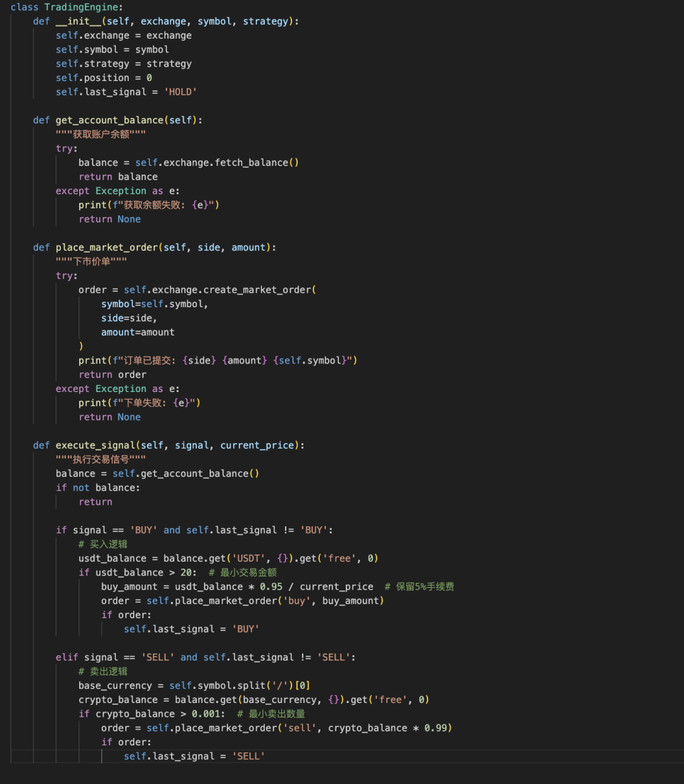Select the line 'self.exchange = exchange'

(x=123, y=35)
